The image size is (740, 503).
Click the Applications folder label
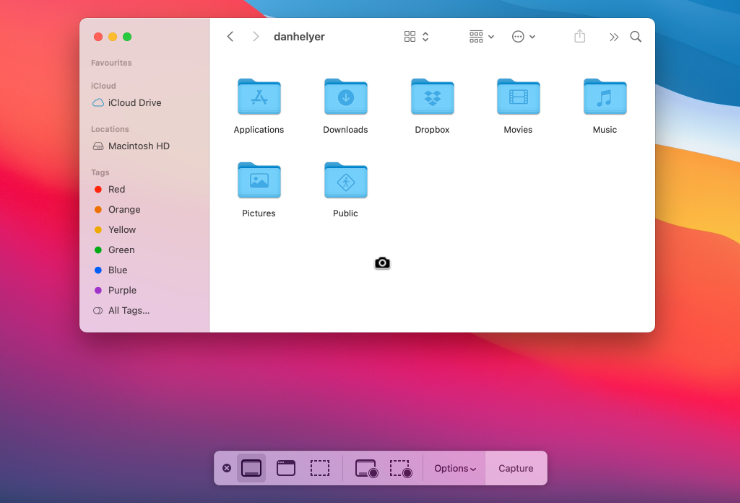click(259, 130)
